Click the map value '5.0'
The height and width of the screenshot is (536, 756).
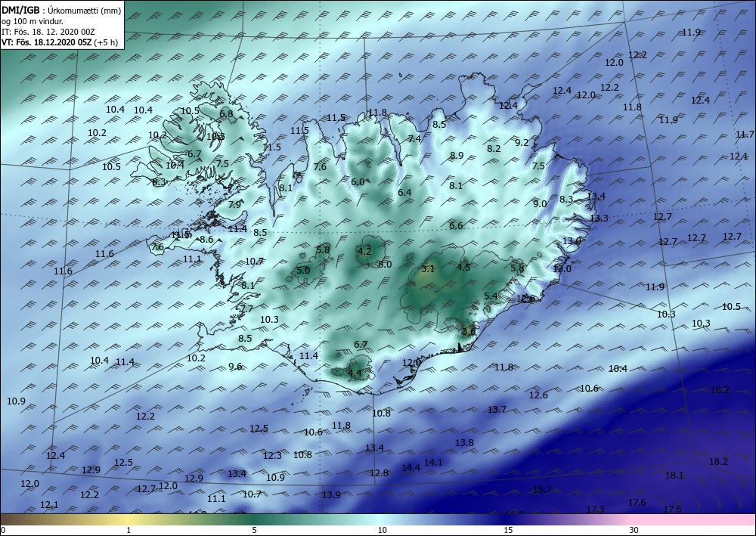tap(303, 271)
